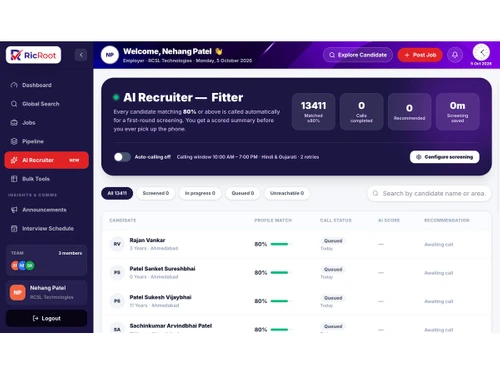Open candidate Rajan Vankar
500x375 pixels.
tap(147, 240)
